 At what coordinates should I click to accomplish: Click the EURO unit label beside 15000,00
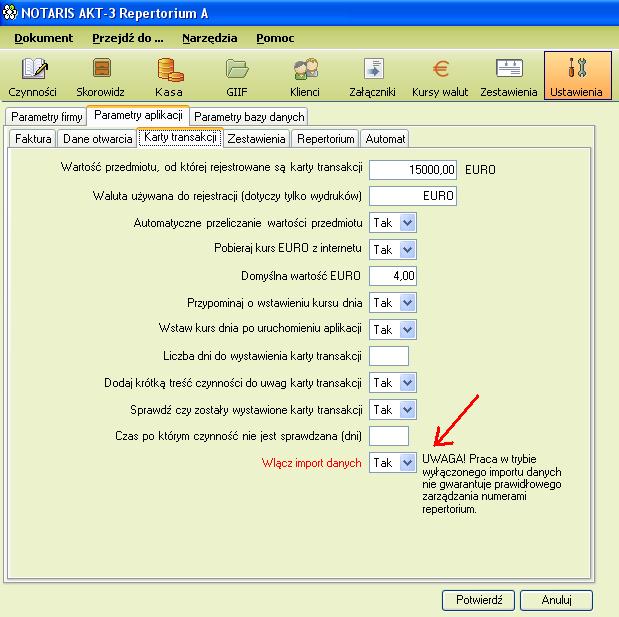point(480,170)
